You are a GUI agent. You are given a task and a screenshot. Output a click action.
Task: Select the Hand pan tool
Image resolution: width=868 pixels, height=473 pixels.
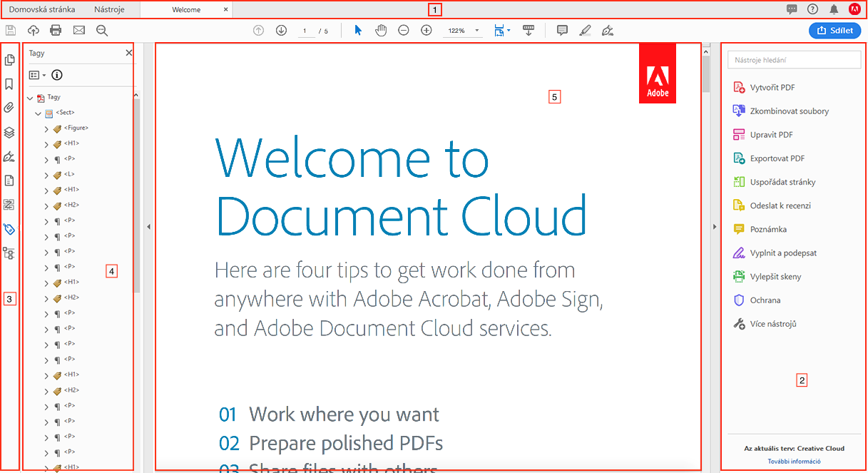[x=381, y=31]
